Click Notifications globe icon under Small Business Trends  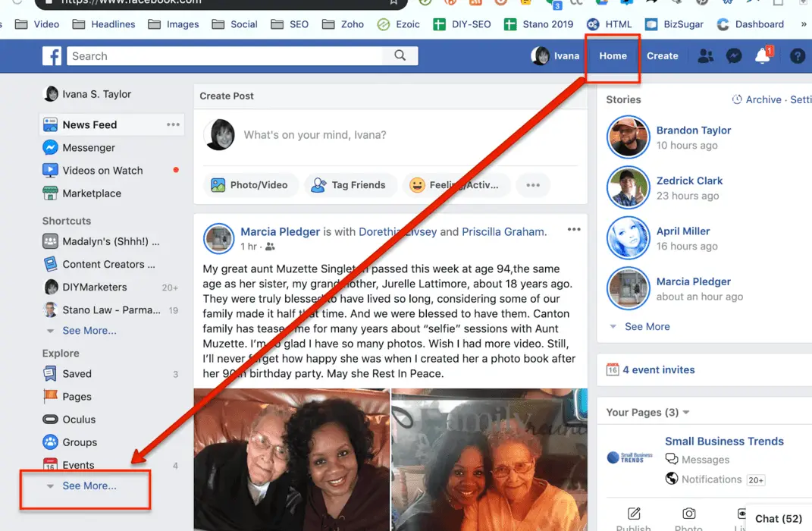(x=672, y=479)
